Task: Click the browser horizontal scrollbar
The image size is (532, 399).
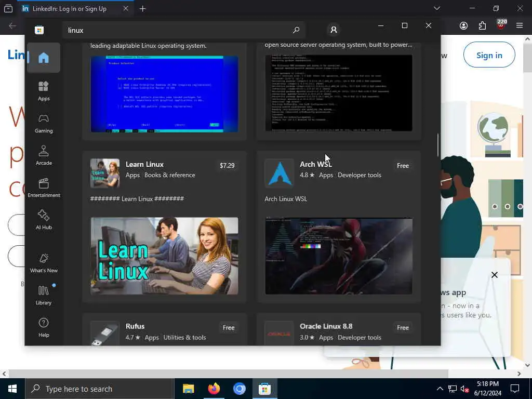Action: pyautogui.click(x=228, y=374)
